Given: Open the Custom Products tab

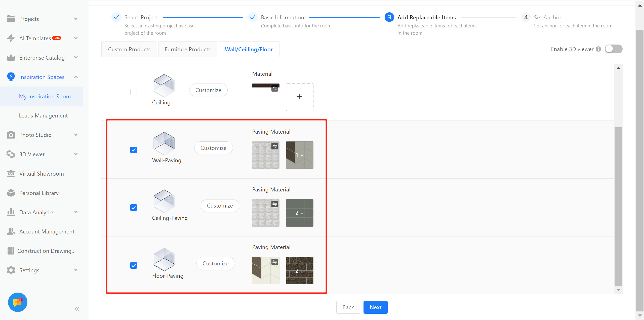Looking at the screenshot, I should [129, 49].
